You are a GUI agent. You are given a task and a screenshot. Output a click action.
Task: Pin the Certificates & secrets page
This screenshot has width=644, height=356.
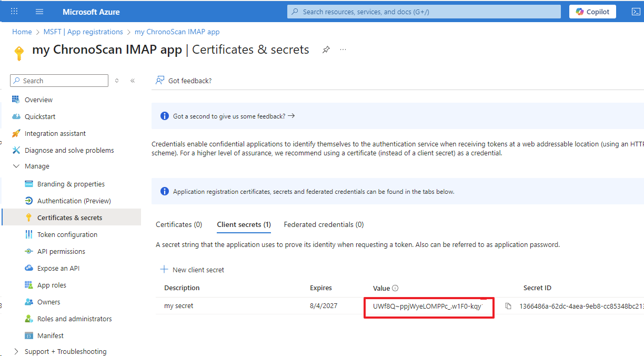point(326,50)
